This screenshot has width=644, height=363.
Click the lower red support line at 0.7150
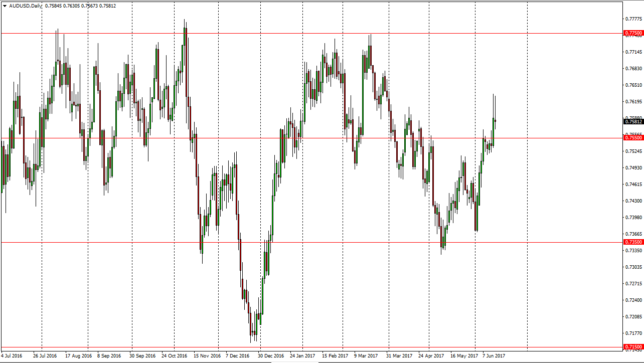point(301,346)
